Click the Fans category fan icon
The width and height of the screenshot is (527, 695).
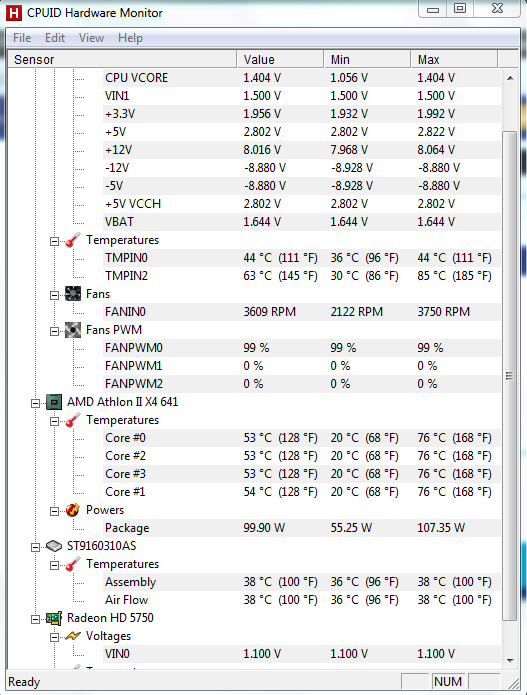[x=73, y=294]
